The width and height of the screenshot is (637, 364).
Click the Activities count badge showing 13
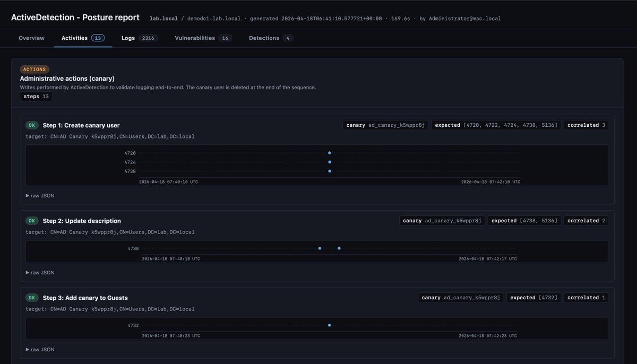pos(98,38)
